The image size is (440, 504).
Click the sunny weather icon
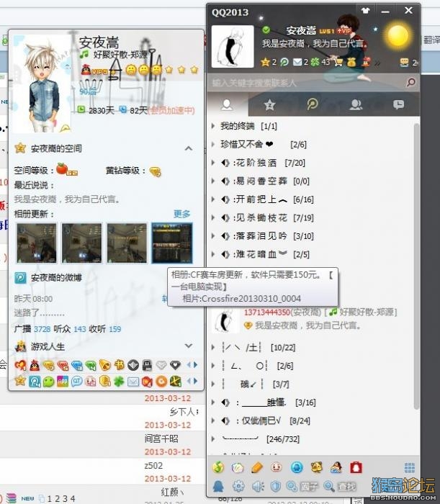(x=398, y=36)
